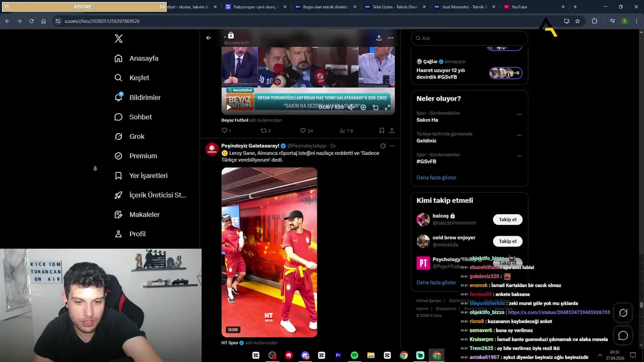Viewport: 644px width, 362px height.
Task: Switch to Boşta olan teknik direktör tab
Action: [325, 7]
